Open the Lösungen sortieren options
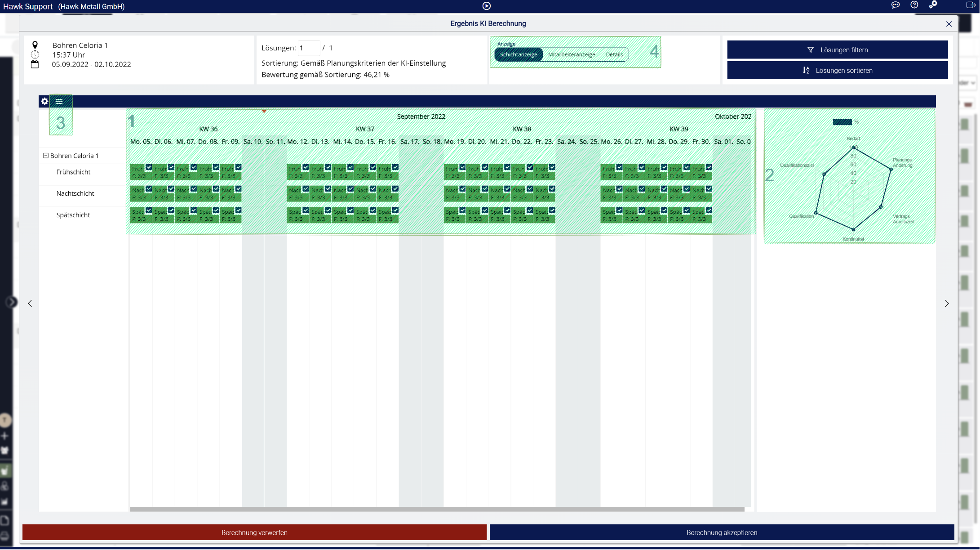 pos(837,71)
